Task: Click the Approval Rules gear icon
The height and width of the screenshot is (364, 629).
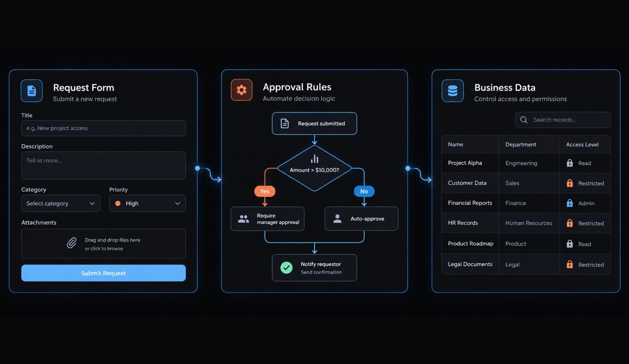Action: [241, 90]
